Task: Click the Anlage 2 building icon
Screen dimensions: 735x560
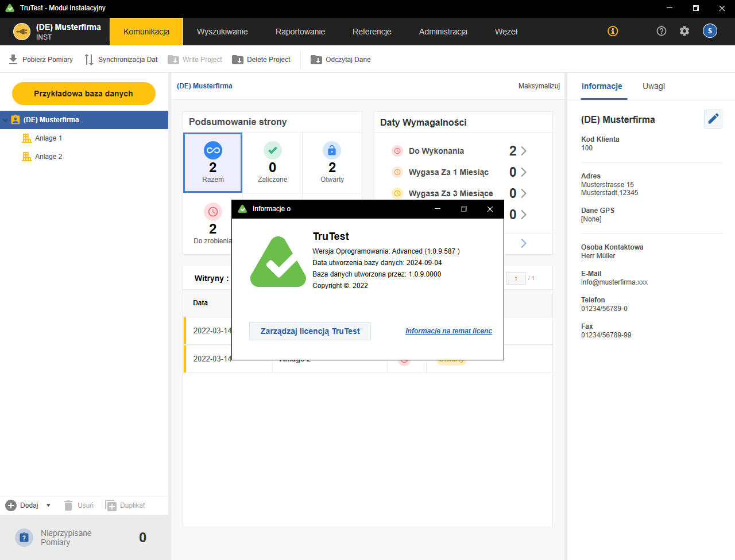Action: coord(27,157)
